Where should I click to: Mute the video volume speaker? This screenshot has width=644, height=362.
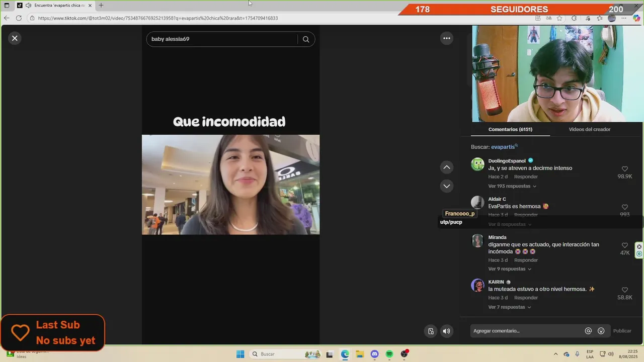(446, 331)
